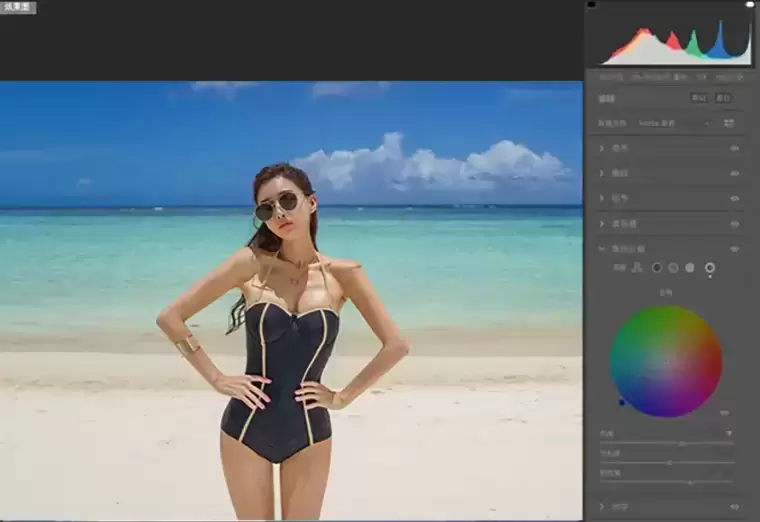
Task: Select the Shadows color grading circle
Action: pos(657,268)
